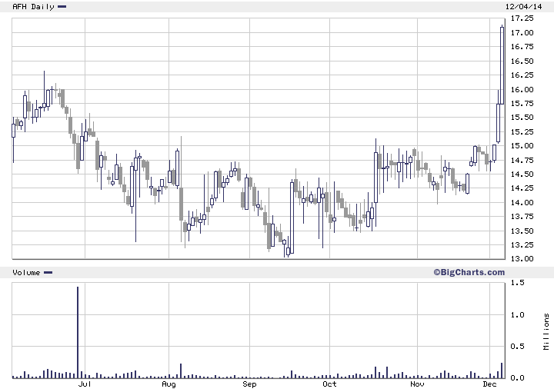Click the ©BigCharts.com link
This screenshot has width=554, height=392.
[x=469, y=272]
